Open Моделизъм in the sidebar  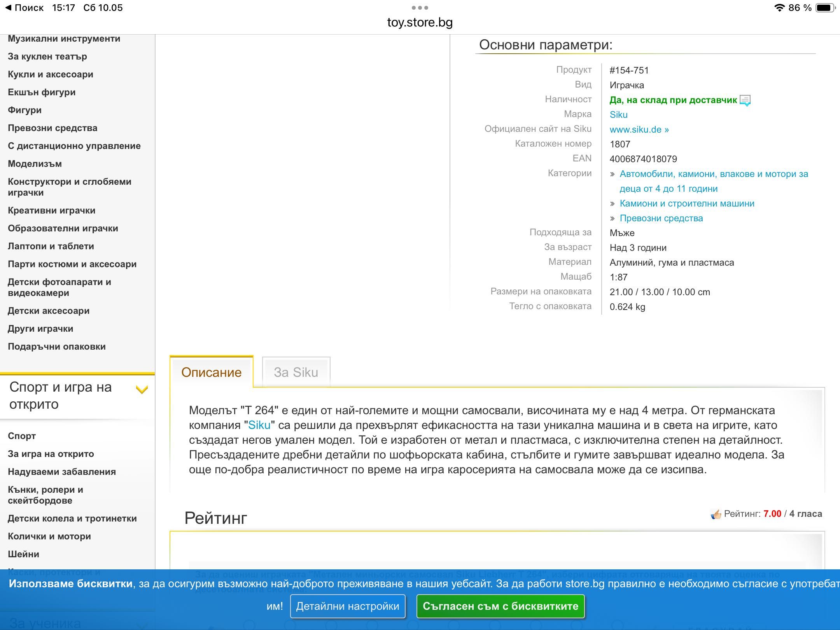tap(35, 164)
